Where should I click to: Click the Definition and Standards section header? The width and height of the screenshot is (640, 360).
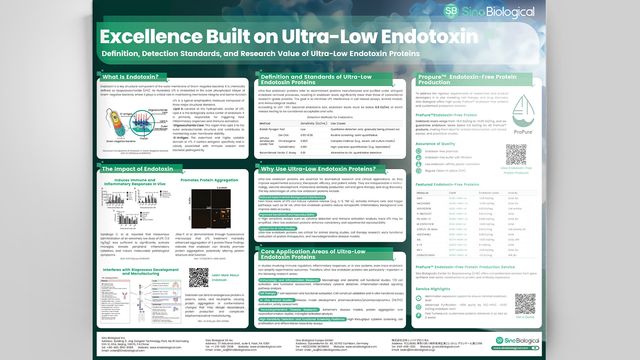click(x=324, y=79)
